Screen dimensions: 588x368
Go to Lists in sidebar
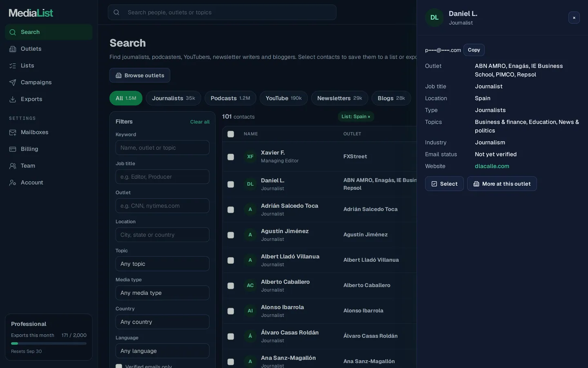[x=49, y=66]
